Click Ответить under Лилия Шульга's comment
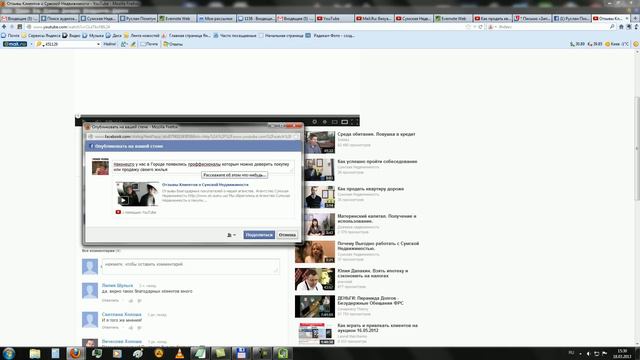The height and width of the screenshot is (360, 640). [110, 300]
